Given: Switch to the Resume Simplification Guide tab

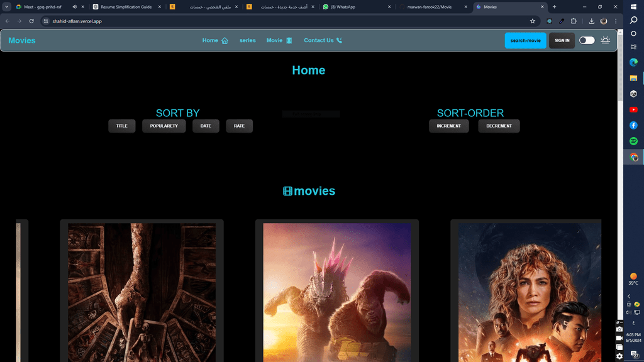Looking at the screenshot, I should point(126,7).
